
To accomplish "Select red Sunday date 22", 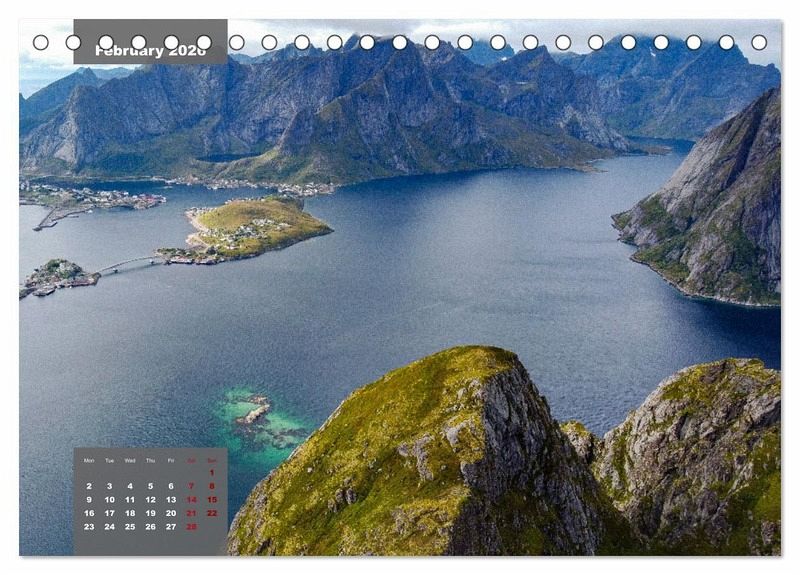I will pyautogui.click(x=212, y=513).
